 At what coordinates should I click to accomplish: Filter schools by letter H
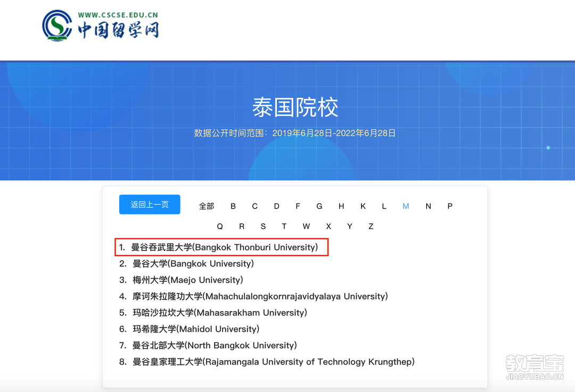pyautogui.click(x=341, y=206)
